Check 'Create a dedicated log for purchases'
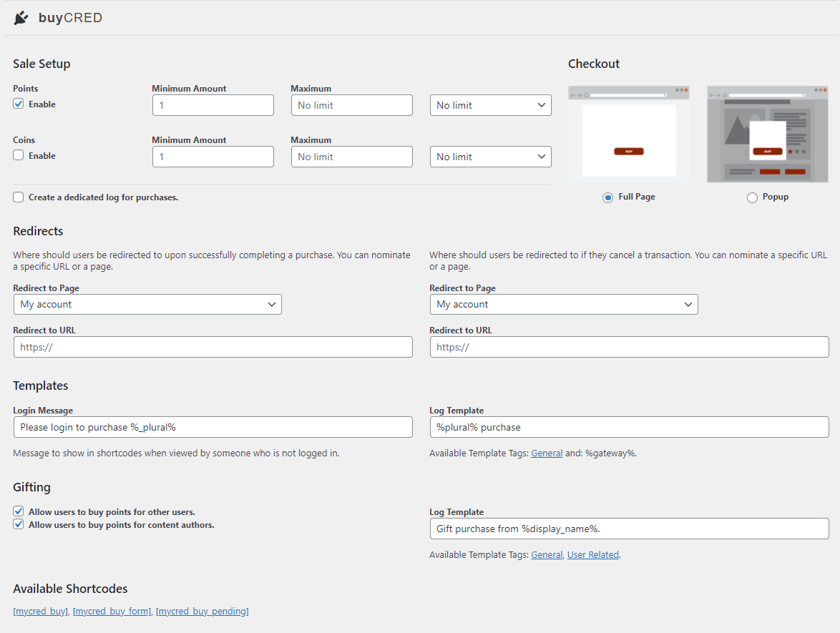 pos(18,197)
